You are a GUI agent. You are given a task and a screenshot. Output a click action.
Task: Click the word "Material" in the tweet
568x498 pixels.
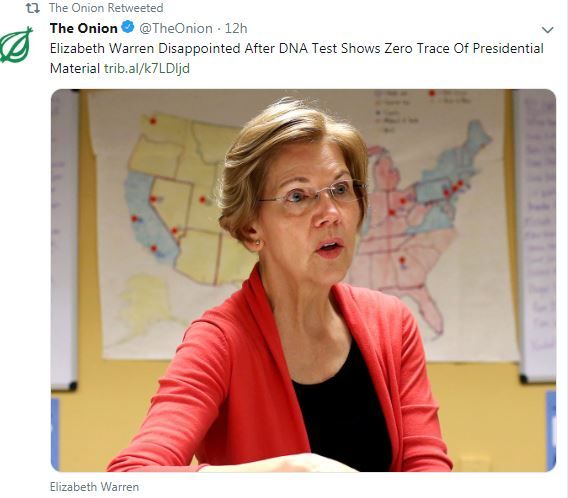coord(75,68)
